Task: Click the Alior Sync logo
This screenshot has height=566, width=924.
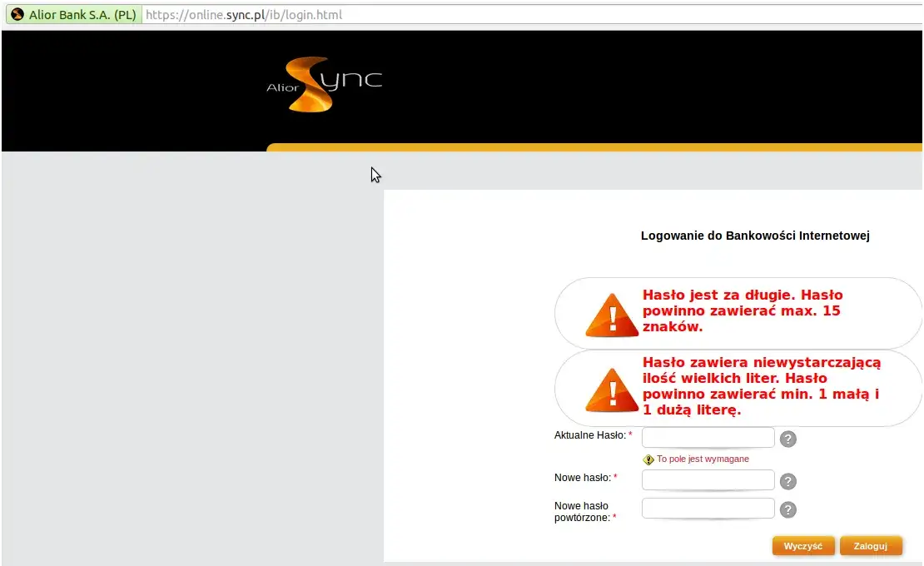Action: 325,84
